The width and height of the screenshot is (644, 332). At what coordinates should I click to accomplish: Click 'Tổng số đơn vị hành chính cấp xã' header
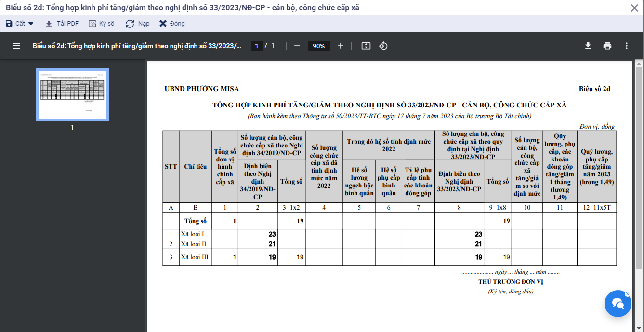point(225,167)
